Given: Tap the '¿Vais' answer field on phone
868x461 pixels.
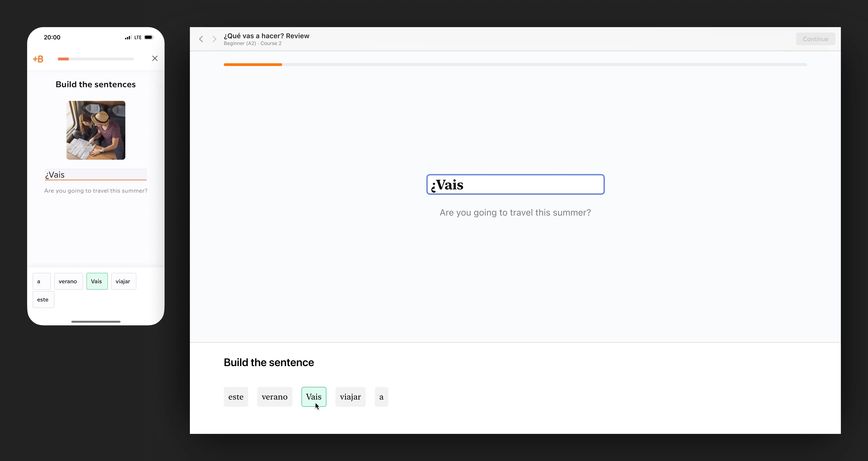Looking at the screenshot, I should tap(96, 175).
